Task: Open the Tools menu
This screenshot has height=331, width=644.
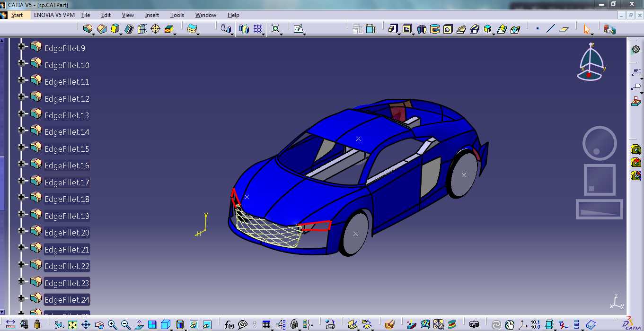Action: click(x=177, y=15)
